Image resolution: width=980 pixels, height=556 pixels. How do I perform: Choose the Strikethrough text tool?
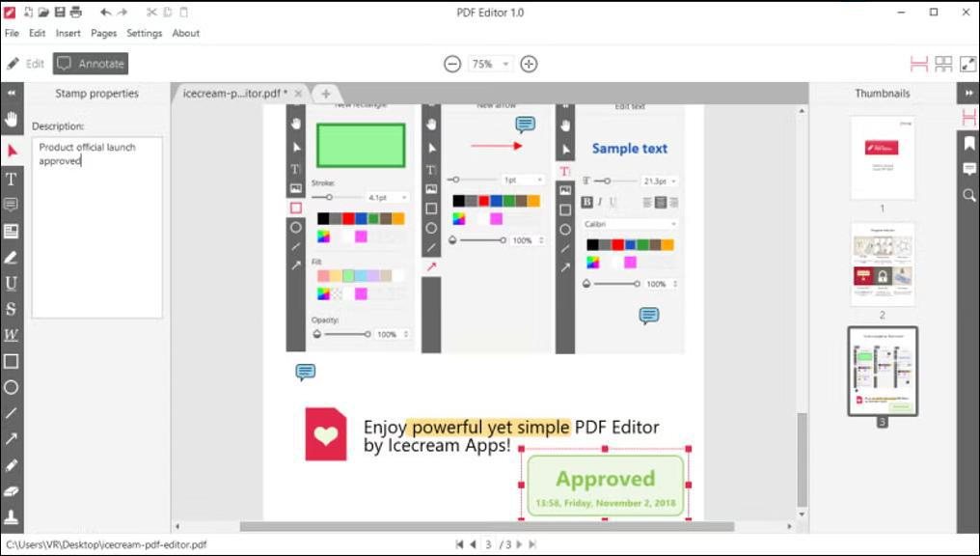click(x=12, y=309)
